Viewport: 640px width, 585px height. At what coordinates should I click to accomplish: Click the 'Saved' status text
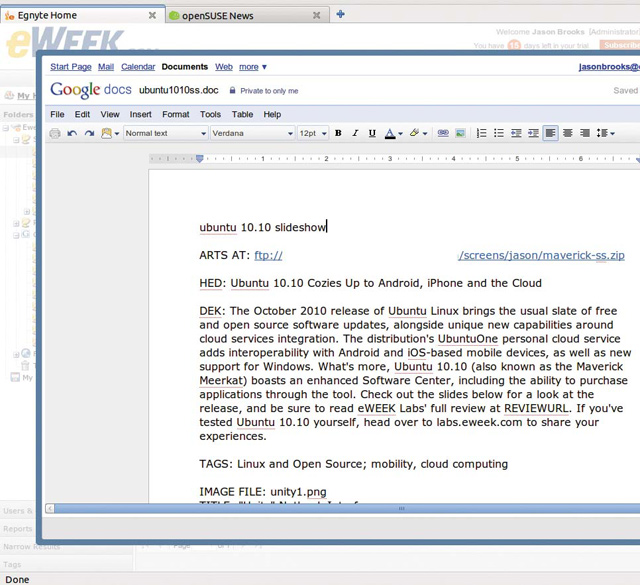click(625, 90)
